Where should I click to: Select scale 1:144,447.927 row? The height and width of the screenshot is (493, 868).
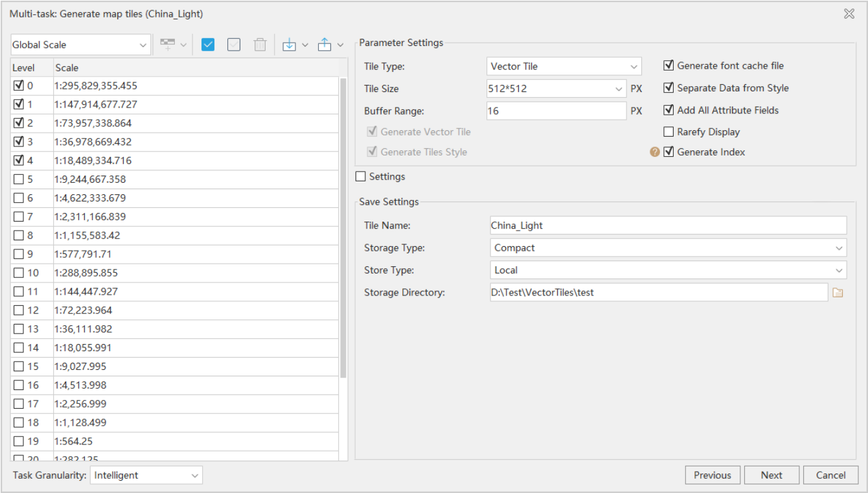175,292
